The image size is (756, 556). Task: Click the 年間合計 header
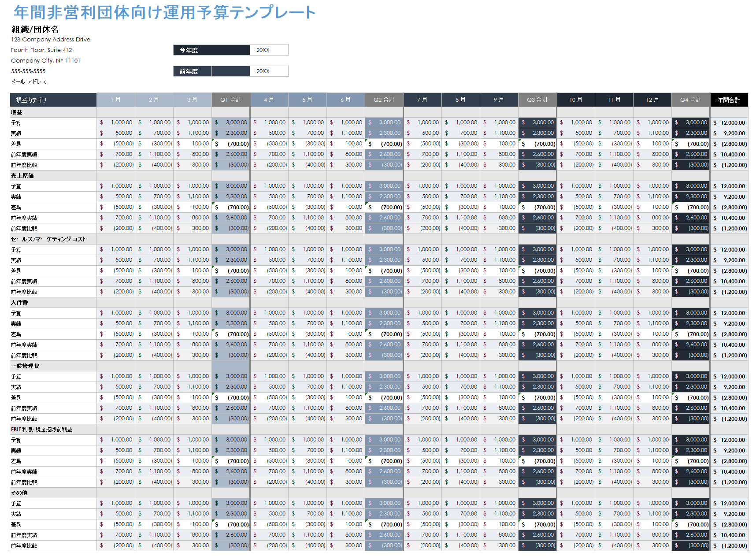pos(729,100)
